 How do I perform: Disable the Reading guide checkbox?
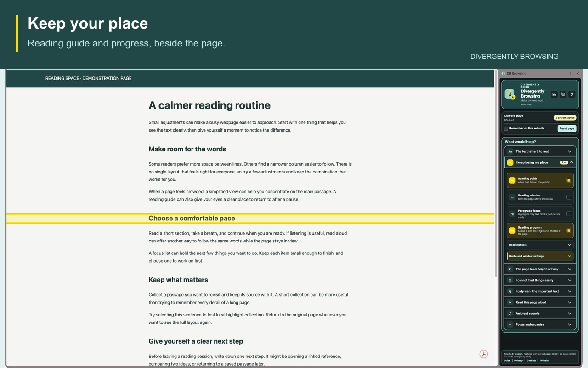(569, 180)
